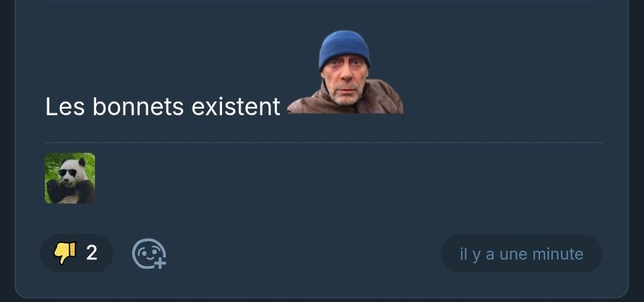
Task: Click the word "Les" starting the message
Action: [x=65, y=108]
